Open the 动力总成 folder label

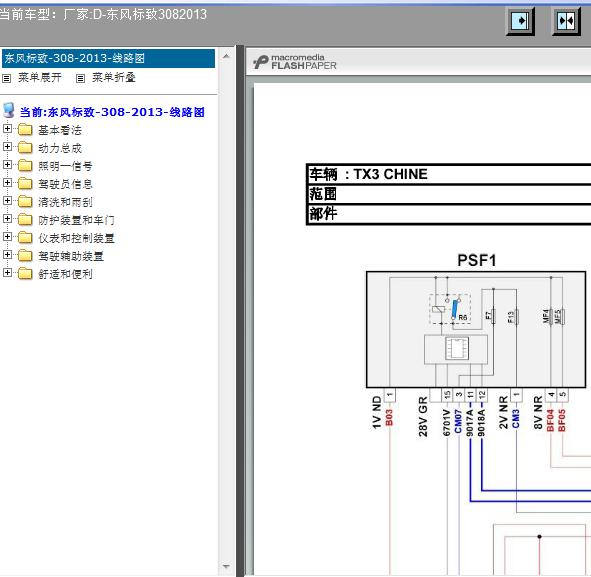60,148
